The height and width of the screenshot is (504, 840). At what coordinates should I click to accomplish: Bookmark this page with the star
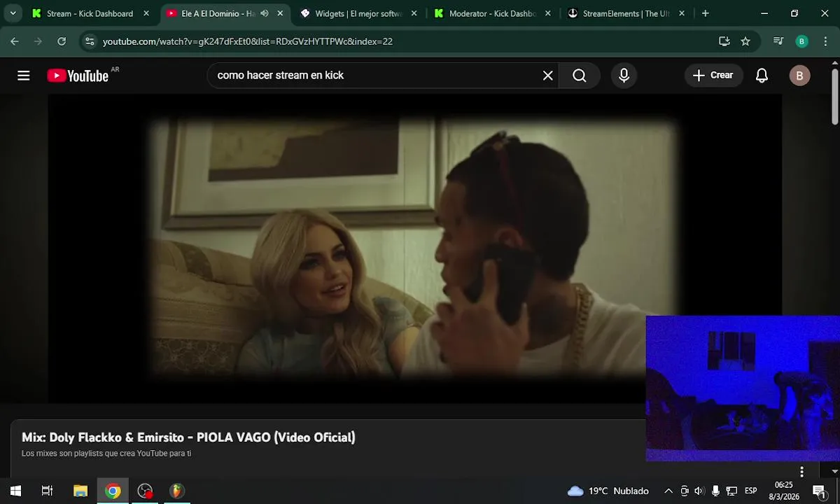pyautogui.click(x=745, y=41)
